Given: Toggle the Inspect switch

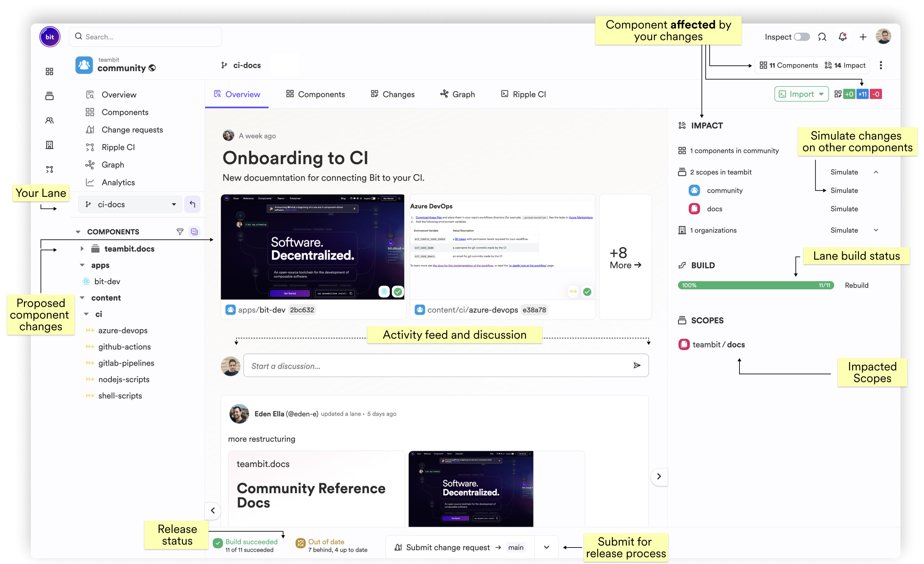Looking at the screenshot, I should [x=801, y=37].
